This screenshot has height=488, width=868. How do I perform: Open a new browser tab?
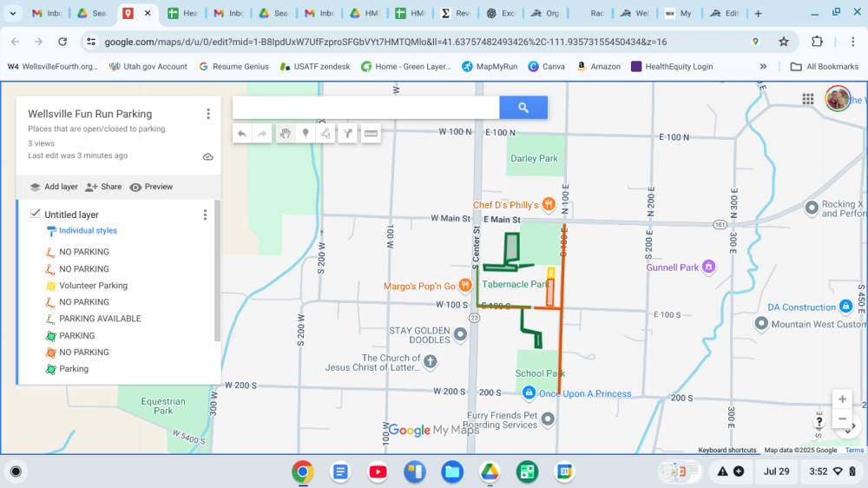point(758,13)
